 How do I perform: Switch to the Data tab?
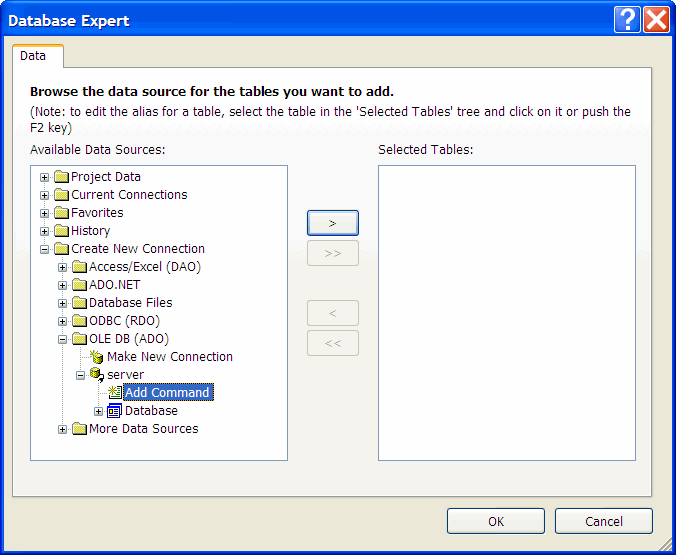pos(33,56)
